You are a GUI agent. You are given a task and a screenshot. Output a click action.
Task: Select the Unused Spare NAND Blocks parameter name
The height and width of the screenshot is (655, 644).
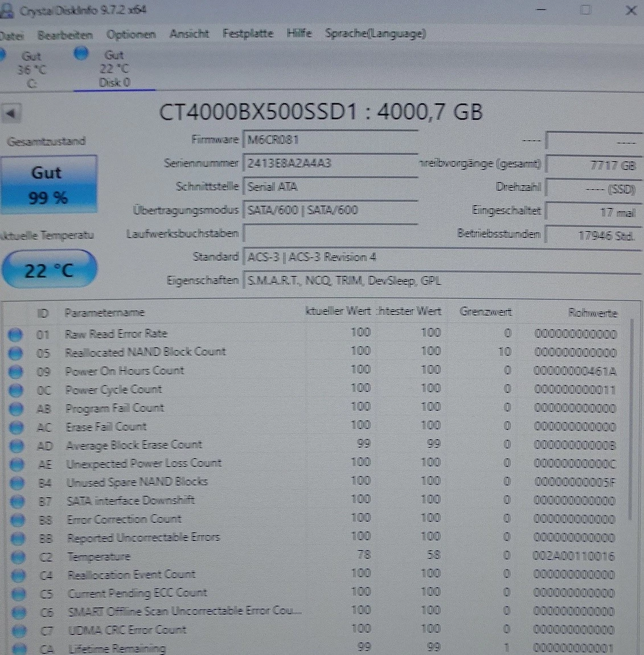click(137, 482)
